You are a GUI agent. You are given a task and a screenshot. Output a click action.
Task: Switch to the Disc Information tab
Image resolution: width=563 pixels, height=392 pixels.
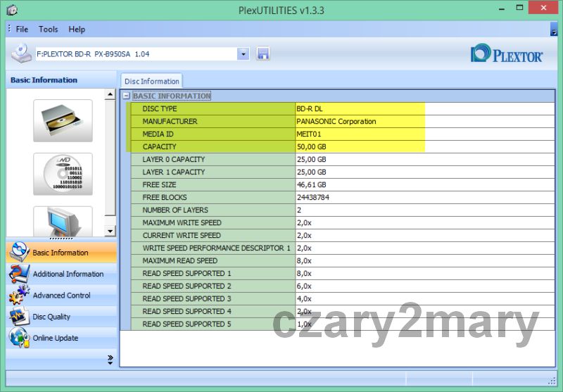point(151,81)
